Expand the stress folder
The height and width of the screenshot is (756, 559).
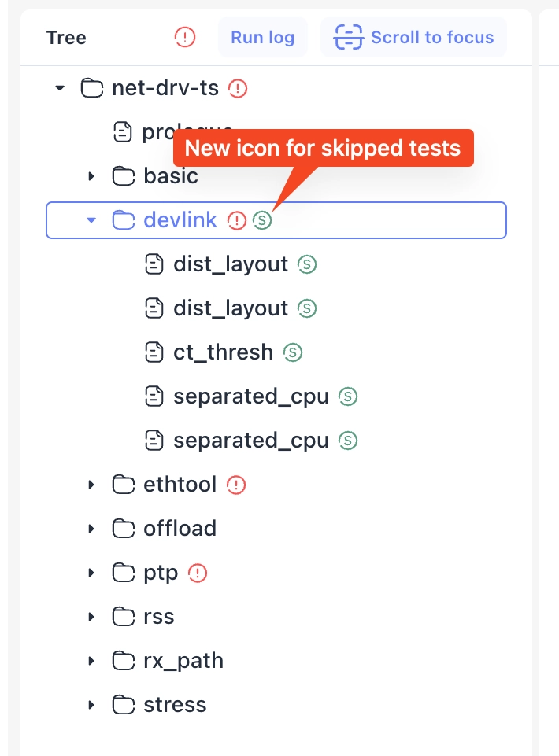tap(90, 705)
